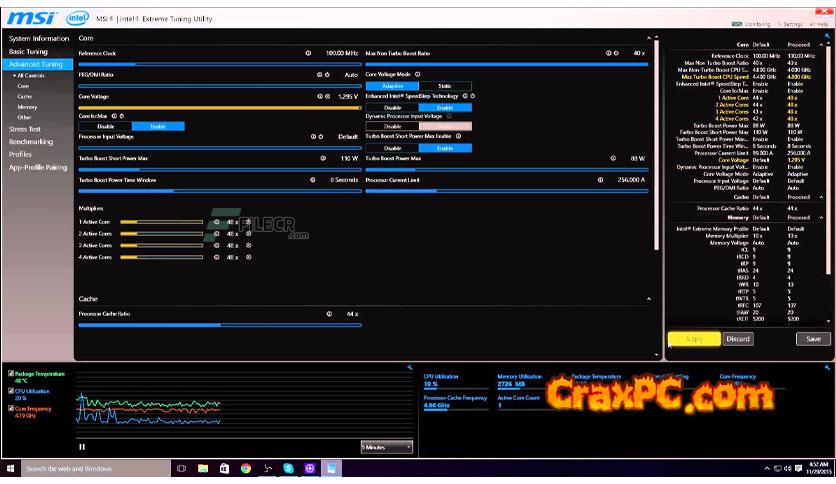
Task: Toggle CPU Utilization graph checkbox
Action: [11, 391]
